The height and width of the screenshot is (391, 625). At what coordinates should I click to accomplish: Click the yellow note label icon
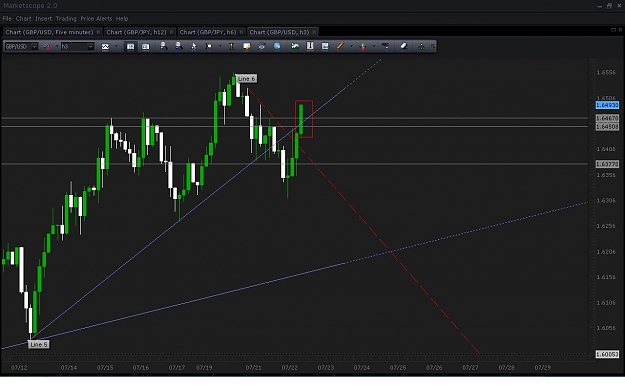247,47
